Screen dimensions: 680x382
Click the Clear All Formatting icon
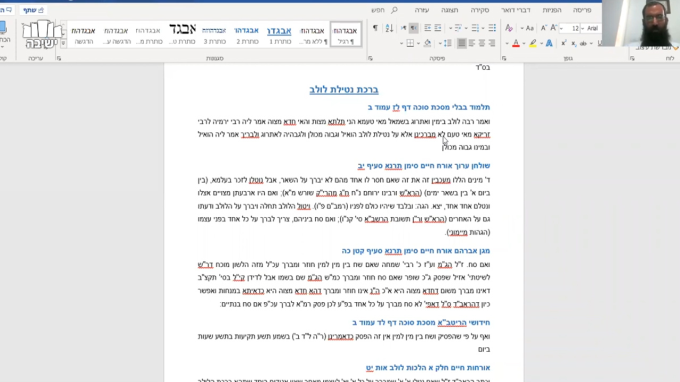click(x=509, y=29)
